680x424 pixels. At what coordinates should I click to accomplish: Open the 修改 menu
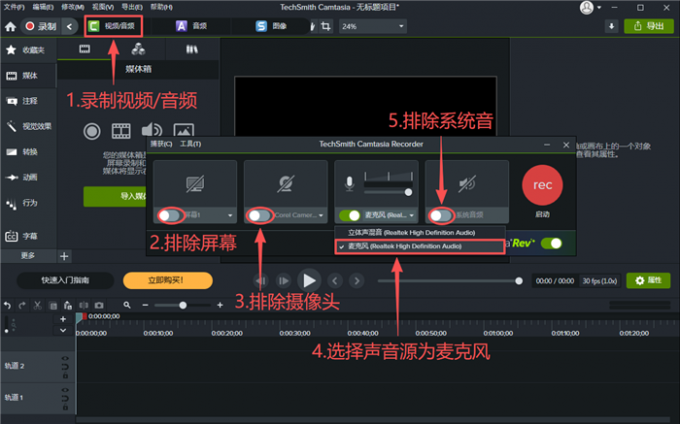click(x=72, y=7)
